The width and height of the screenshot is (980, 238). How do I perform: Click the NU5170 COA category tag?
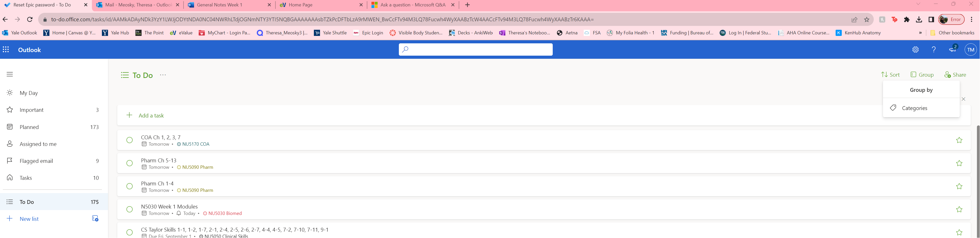[193, 144]
